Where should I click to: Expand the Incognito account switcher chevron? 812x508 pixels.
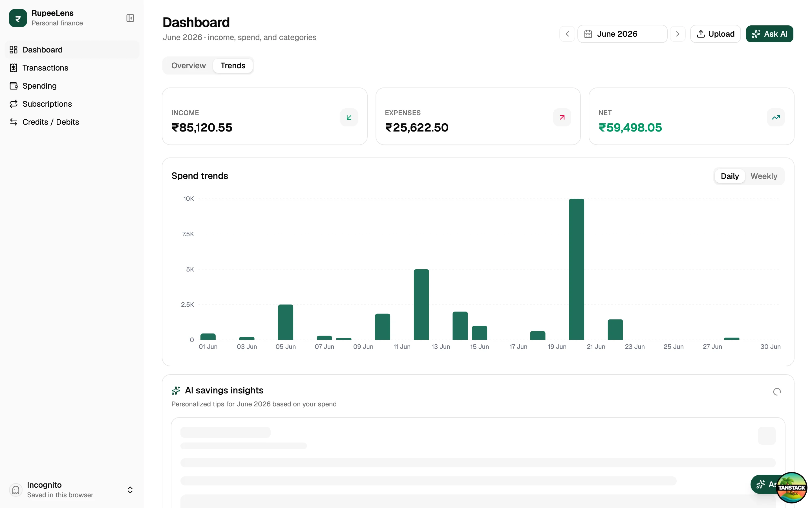(x=130, y=490)
